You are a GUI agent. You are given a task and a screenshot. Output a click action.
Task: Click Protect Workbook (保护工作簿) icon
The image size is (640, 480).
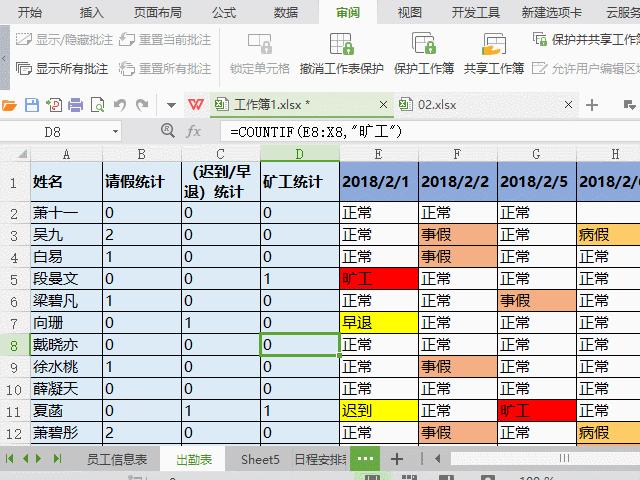point(424,44)
